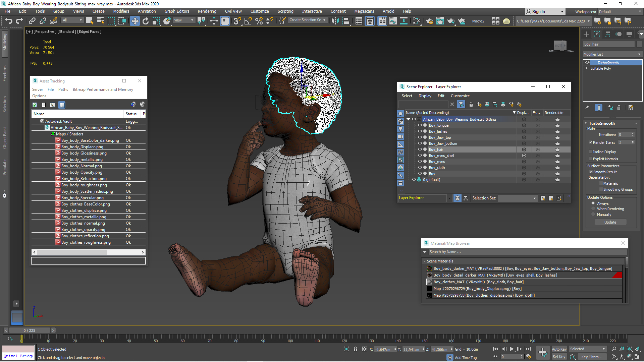Click Display Cameras icon in Layer Explorer sidebar
Image resolution: width=644 pixels, height=362 pixels.
400,137
